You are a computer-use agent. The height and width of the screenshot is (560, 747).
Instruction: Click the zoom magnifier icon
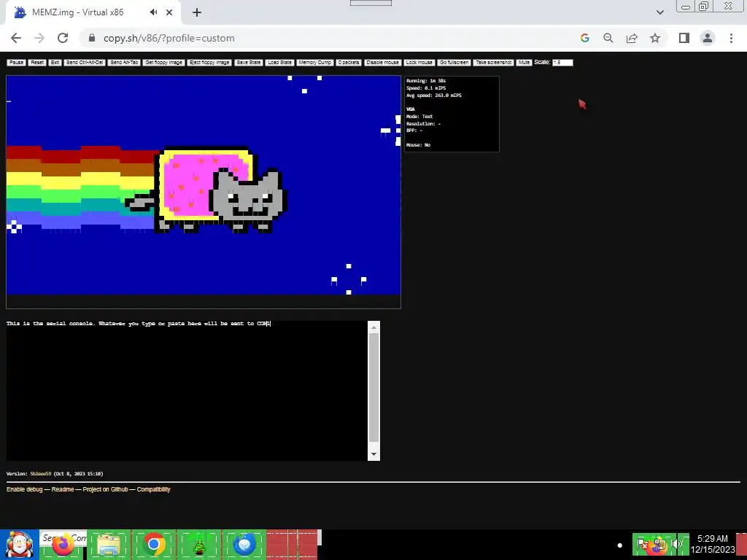click(x=608, y=38)
